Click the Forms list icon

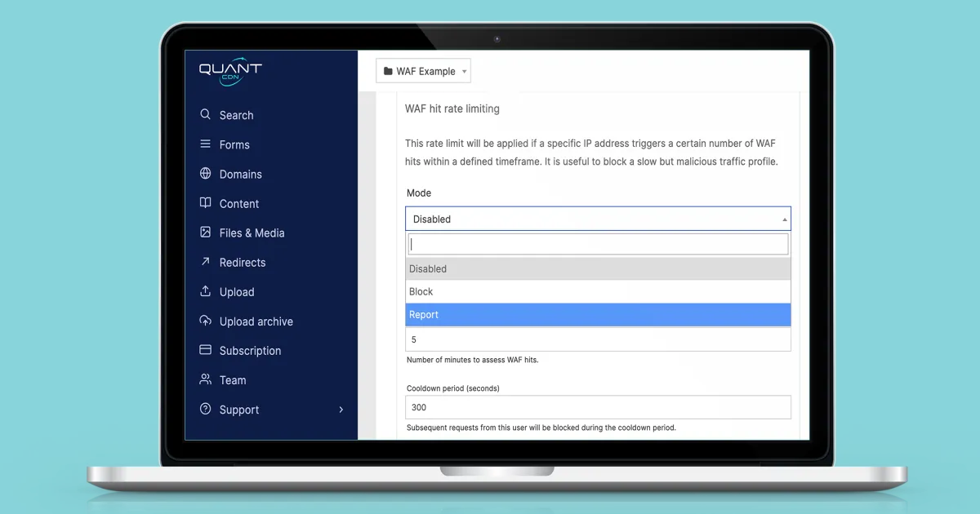tap(206, 144)
